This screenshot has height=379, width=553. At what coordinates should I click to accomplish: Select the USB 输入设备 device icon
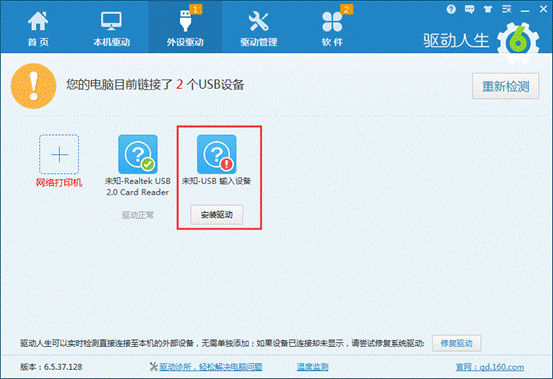pos(217,154)
